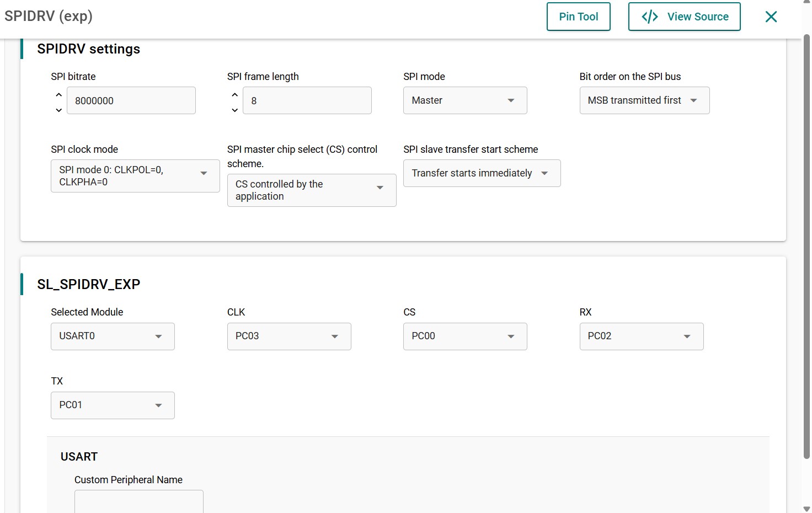Image resolution: width=812 pixels, height=513 pixels.
Task: Click the Bit order on the SPI bus label
Action: (x=630, y=77)
